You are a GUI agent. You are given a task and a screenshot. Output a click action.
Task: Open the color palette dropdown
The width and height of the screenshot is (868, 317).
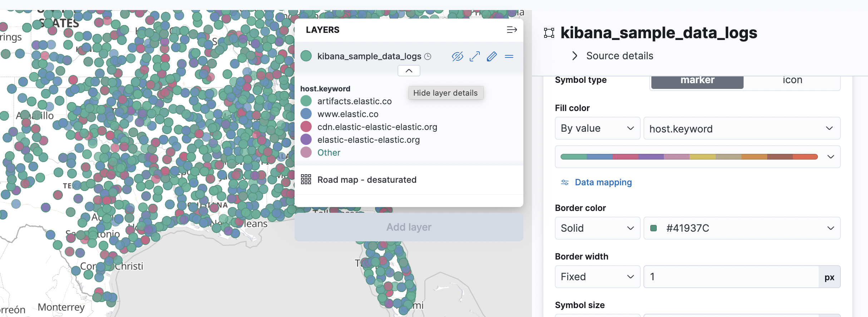tap(697, 157)
